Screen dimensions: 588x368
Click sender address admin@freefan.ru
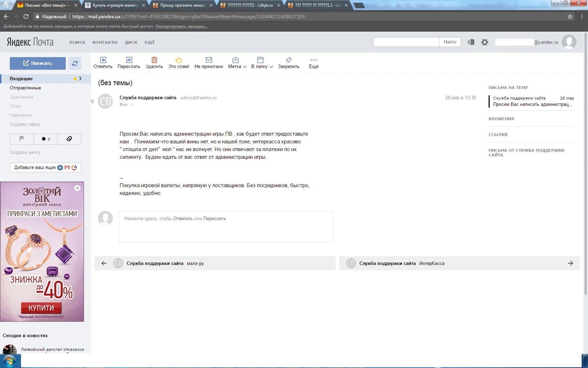coord(198,98)
